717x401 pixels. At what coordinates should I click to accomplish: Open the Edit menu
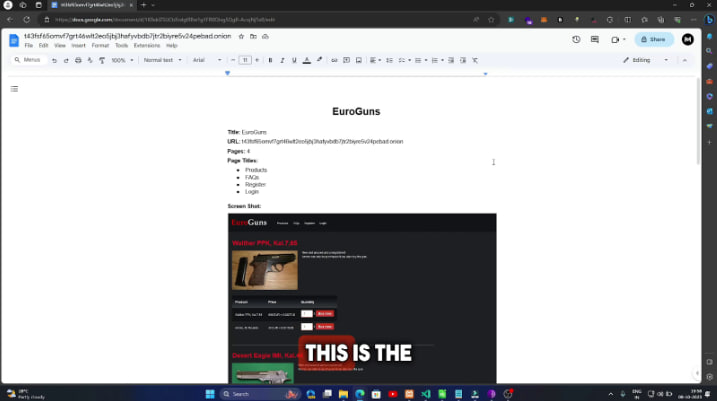coord(43,46)
